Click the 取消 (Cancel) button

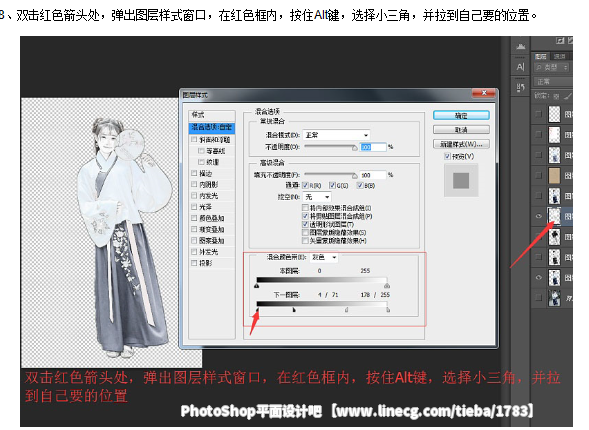point(461,130)
